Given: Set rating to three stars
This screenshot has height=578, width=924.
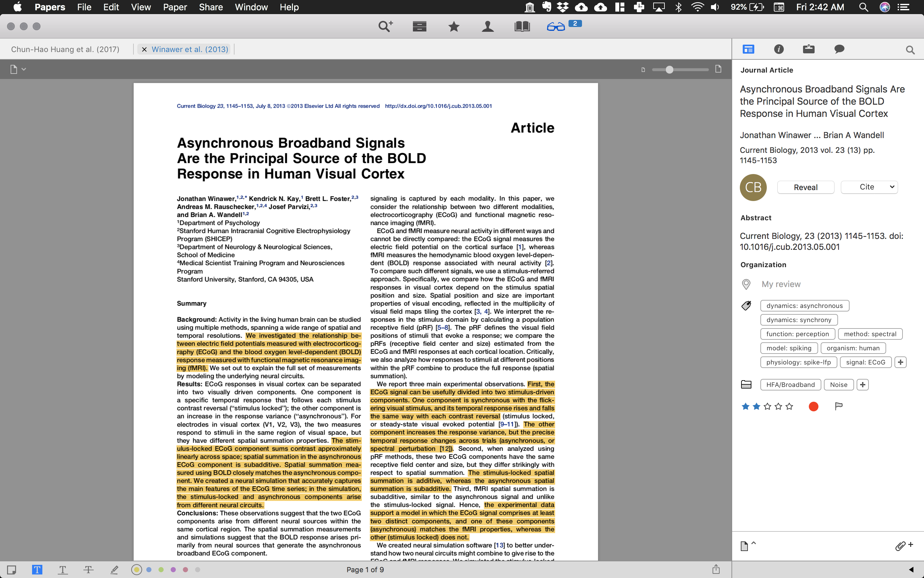Looking at the screenshot, I should [767, 406].
